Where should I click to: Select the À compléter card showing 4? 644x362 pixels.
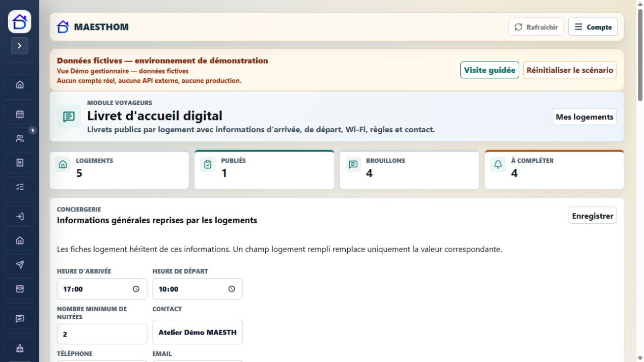click(x=554, y=170)
